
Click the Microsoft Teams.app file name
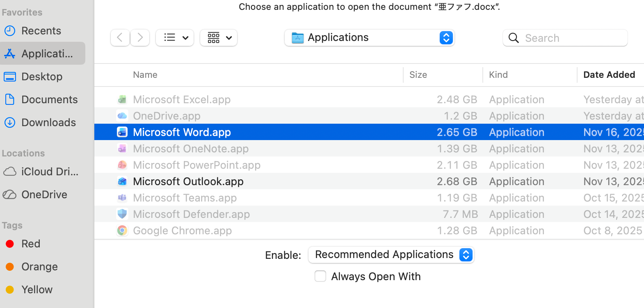point(185,198)
